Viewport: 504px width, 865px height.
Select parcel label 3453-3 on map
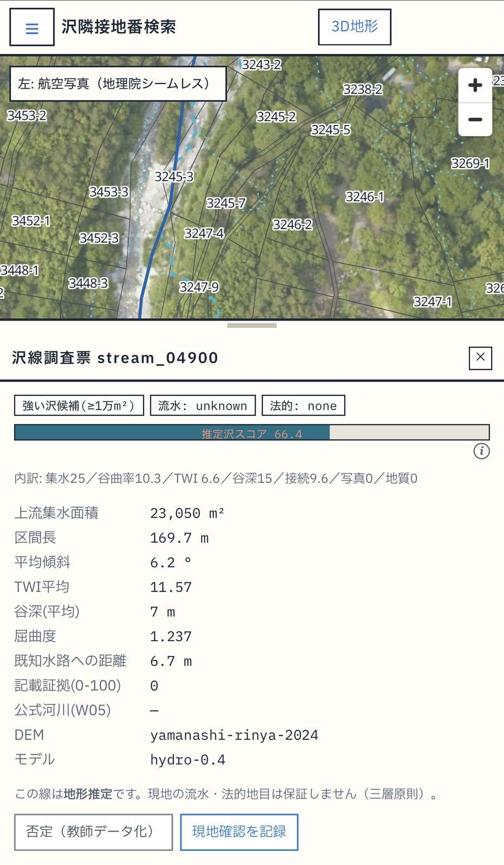pyautogui.click(x=109, y=192)
